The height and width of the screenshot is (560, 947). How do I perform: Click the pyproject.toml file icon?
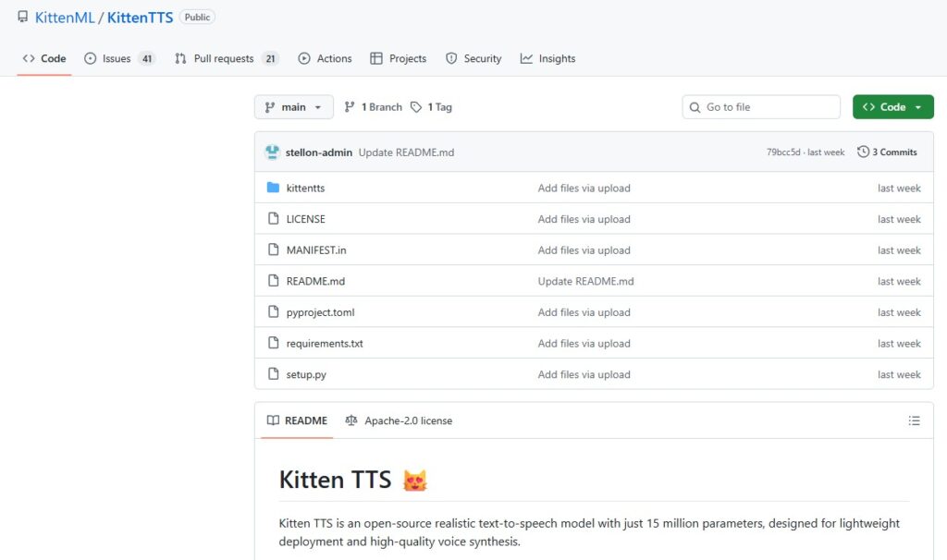click(274, 311)
